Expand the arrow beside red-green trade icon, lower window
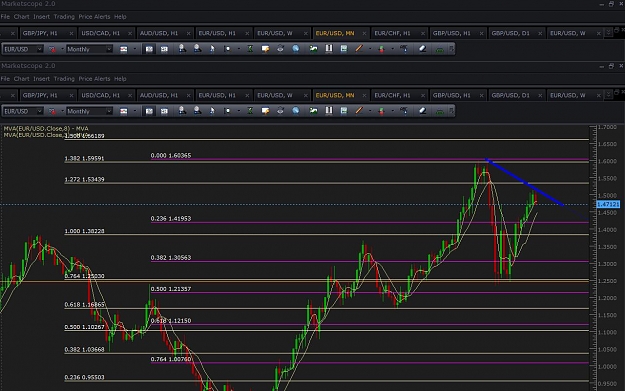This screenshot has height=391, width=625. click(x=393, y=111)
